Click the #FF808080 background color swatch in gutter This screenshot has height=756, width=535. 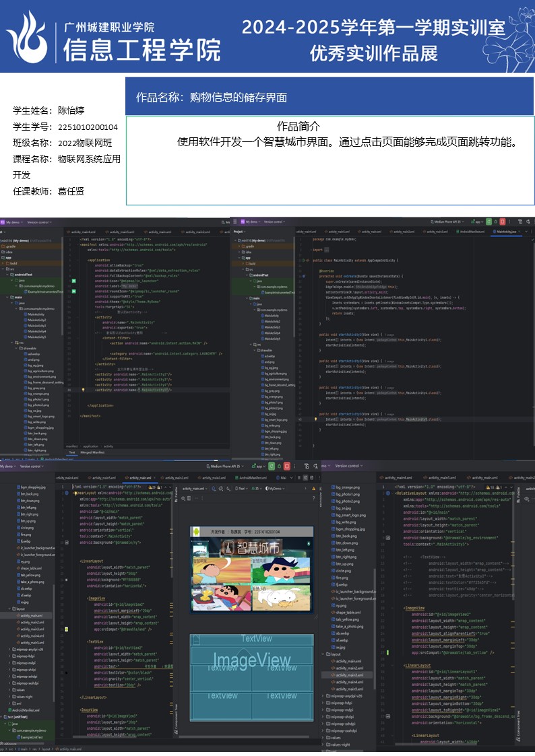[x=66, y=579]
